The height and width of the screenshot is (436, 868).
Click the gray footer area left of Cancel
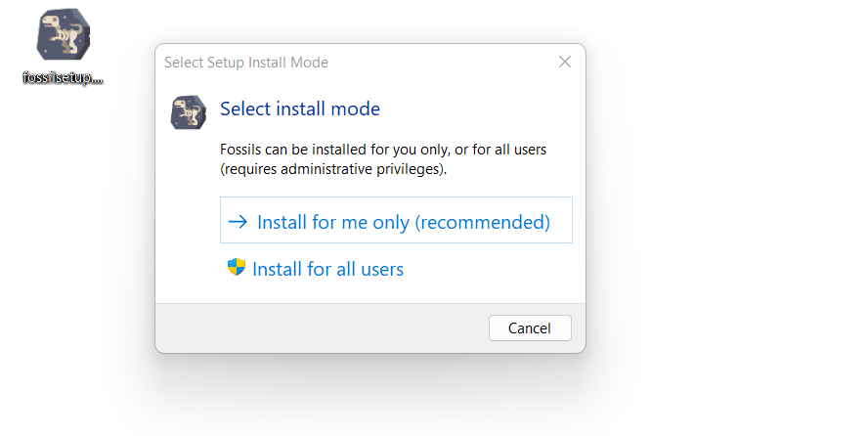tap(323, 328)
